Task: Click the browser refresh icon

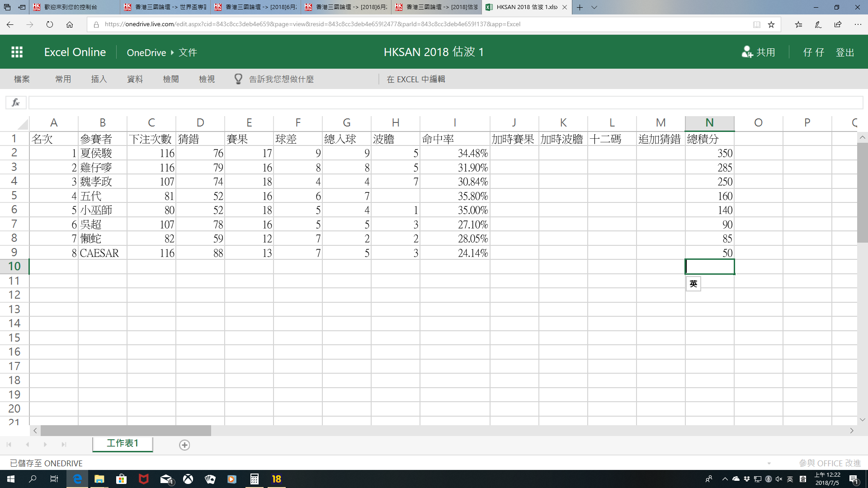Action: [x=50, y=24]
